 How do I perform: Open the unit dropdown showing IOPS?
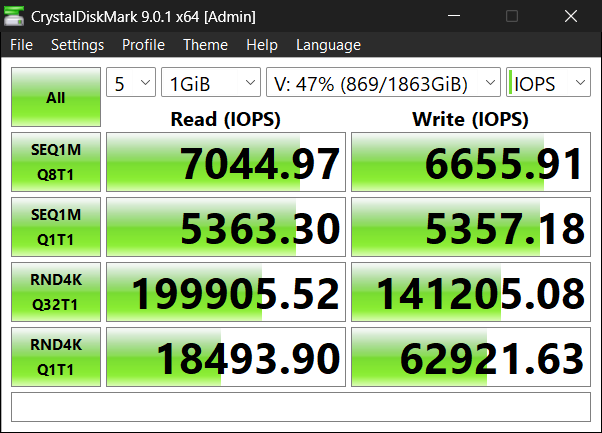tap(548, 83)
